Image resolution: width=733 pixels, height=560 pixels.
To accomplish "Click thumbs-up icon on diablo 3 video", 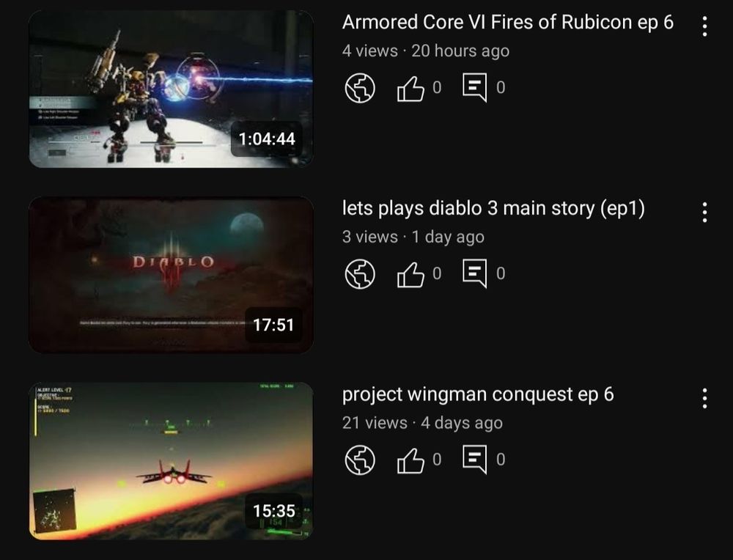I will pos(410,274).
